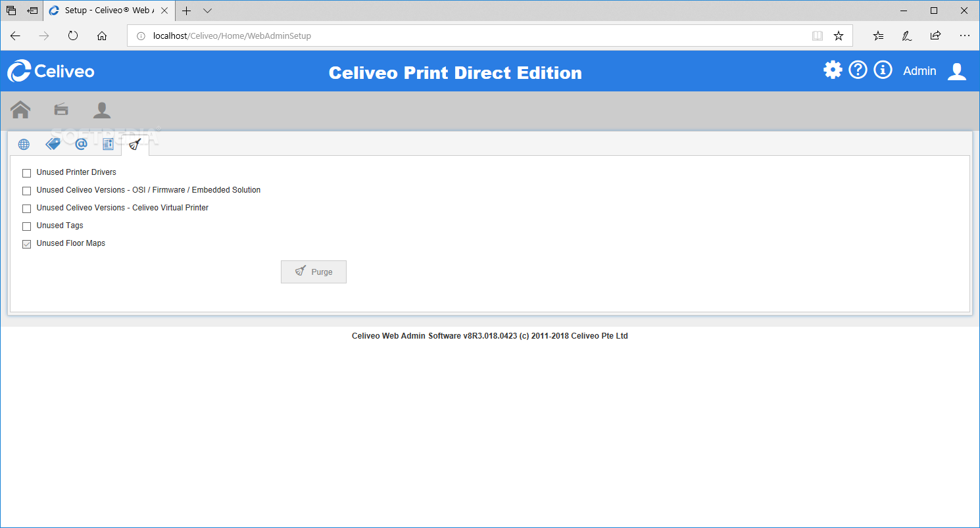The height and width of the screenshot is (528, 980).
Task: Click the add notes pen icon
Action: coord(907,36)
